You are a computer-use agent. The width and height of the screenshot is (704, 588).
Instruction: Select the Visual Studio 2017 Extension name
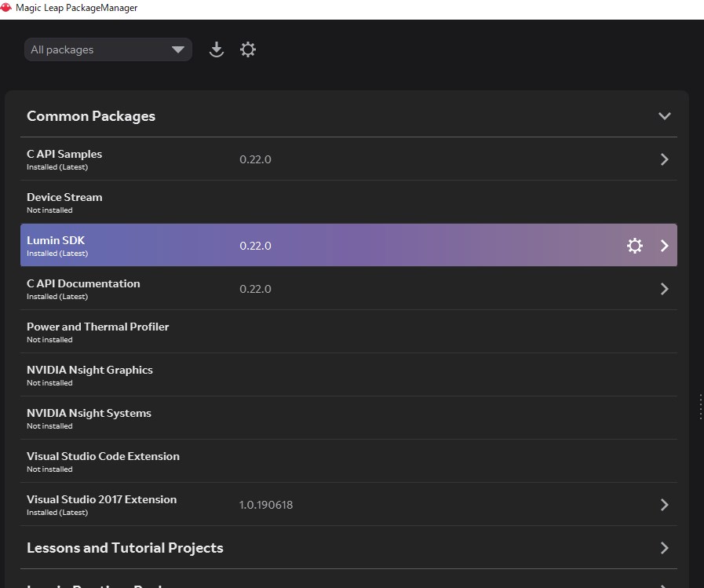coord(101,499)
